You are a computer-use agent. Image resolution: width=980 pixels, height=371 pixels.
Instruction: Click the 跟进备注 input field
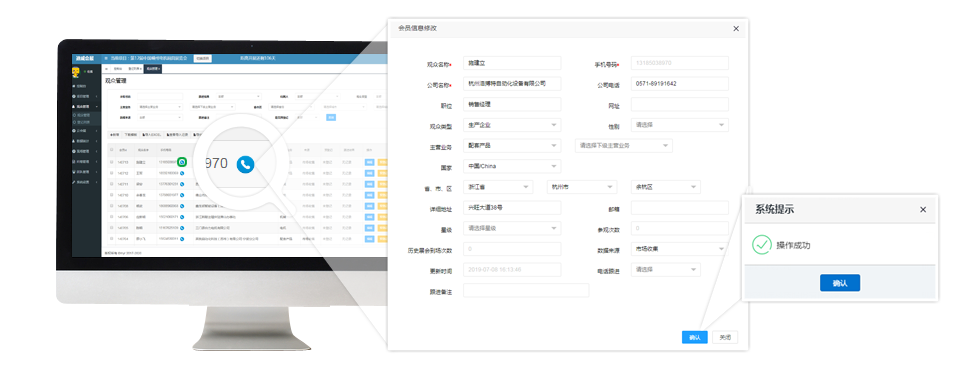coord(526,290)
